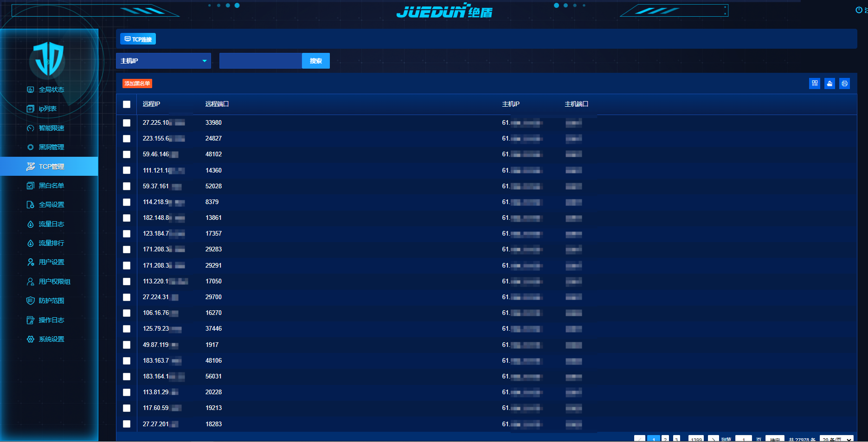Select the row with remote port 52028
Screen dimensions: 868x442
click(x=127, y=186)
